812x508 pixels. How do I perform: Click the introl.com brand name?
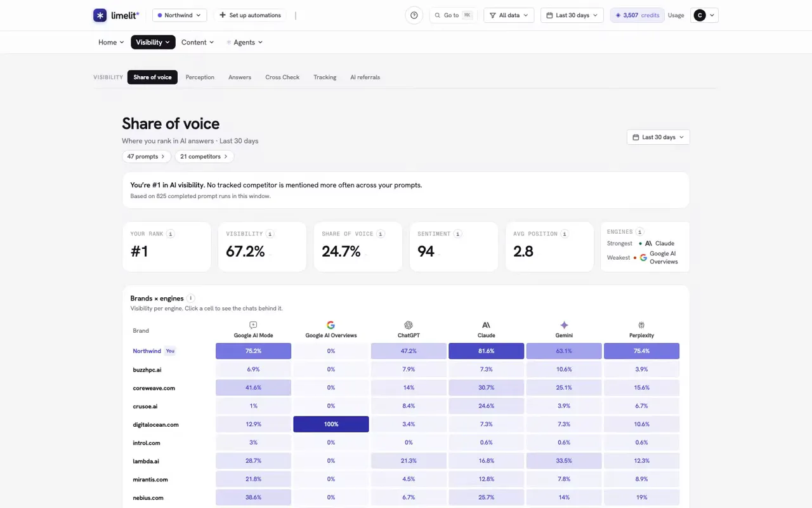pos(146,443)
